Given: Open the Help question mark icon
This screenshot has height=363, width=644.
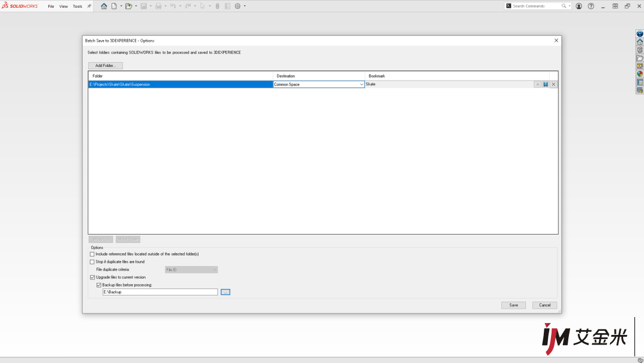Looking at the screenshot, I should [x=590, y=6].
